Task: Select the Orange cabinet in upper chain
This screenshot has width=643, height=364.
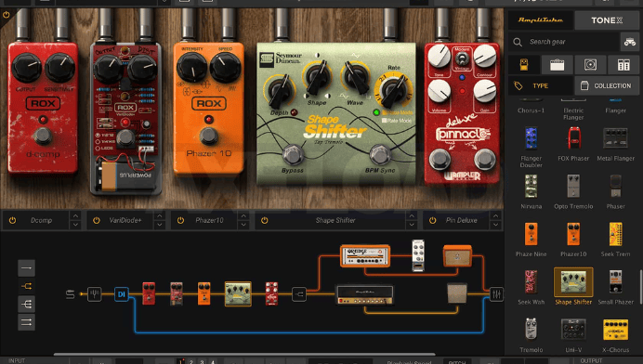Action: [x=457, y=255]
